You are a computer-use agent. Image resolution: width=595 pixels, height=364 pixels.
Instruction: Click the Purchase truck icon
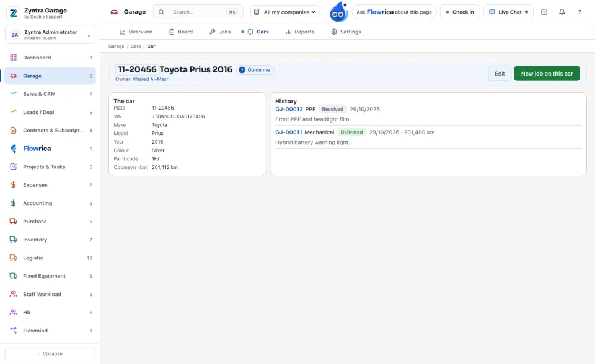pyautogui.click(x=13, y=222)
